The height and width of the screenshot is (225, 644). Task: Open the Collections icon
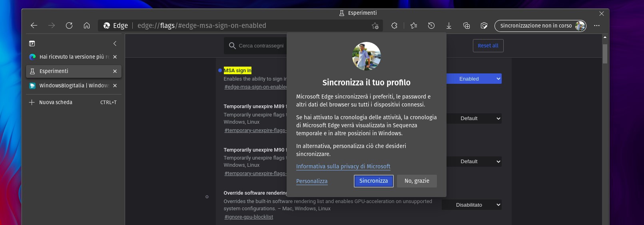tap(467, 26)
